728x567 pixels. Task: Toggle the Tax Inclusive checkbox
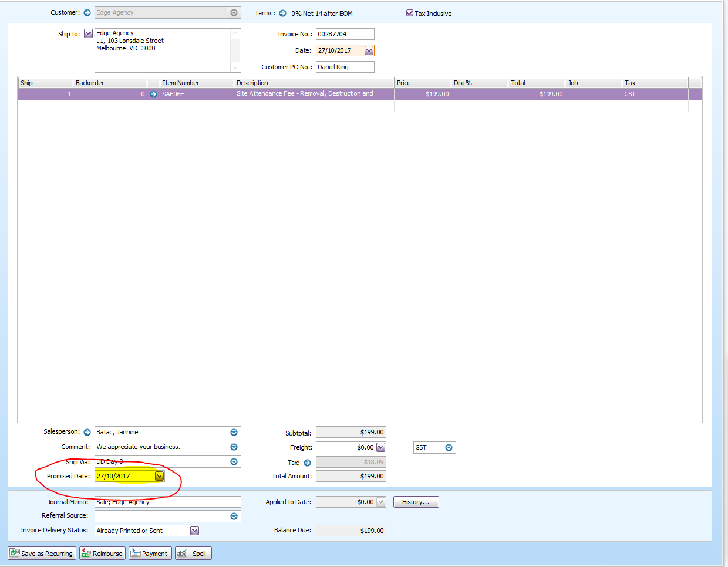pos(410,13)
